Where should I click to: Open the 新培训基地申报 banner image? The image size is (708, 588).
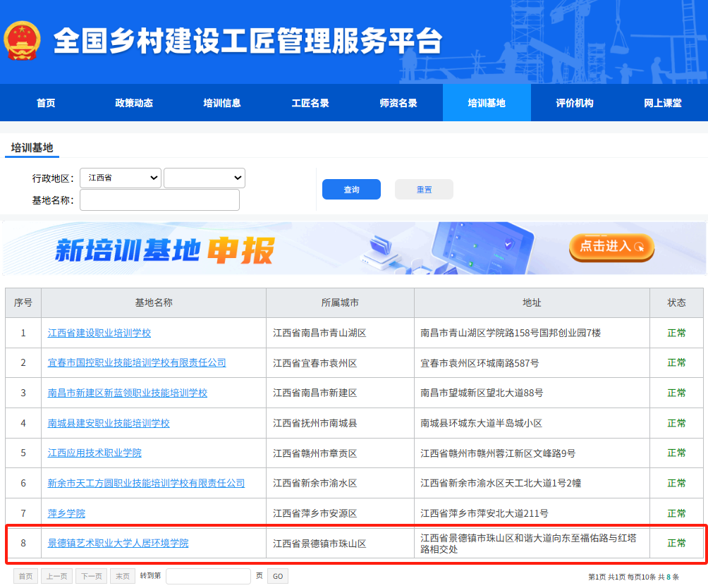coord(282,249)
